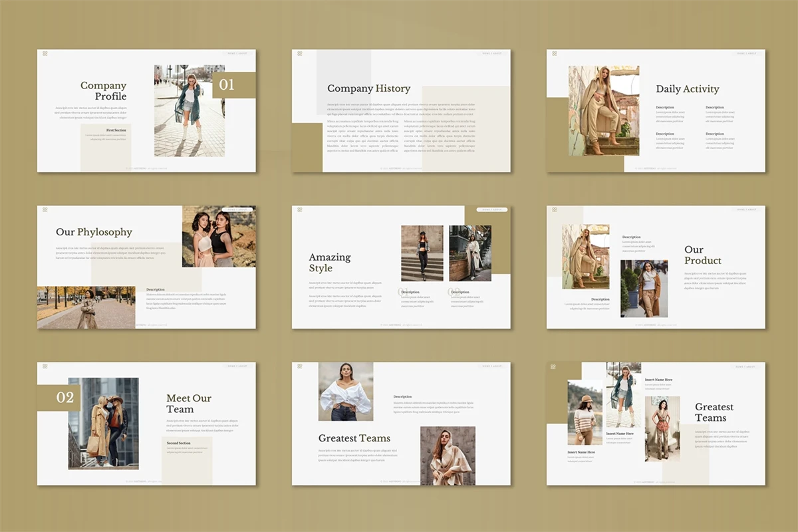Click the Our Product heading
798x532 pixels.
point(702,255)
